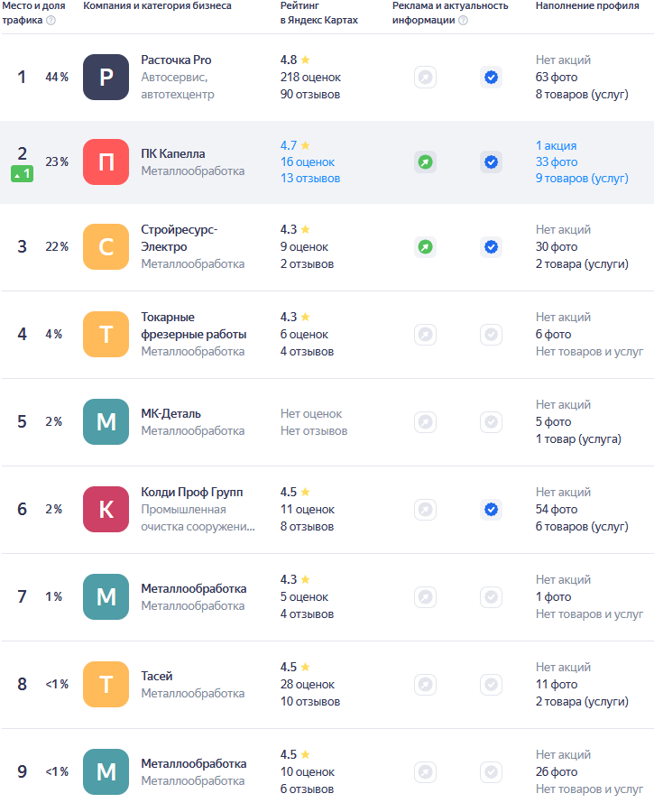Screen dimensions: 654x812
Task: Click verified badge for Колди Проф Групп
Action: pos(491,510)
